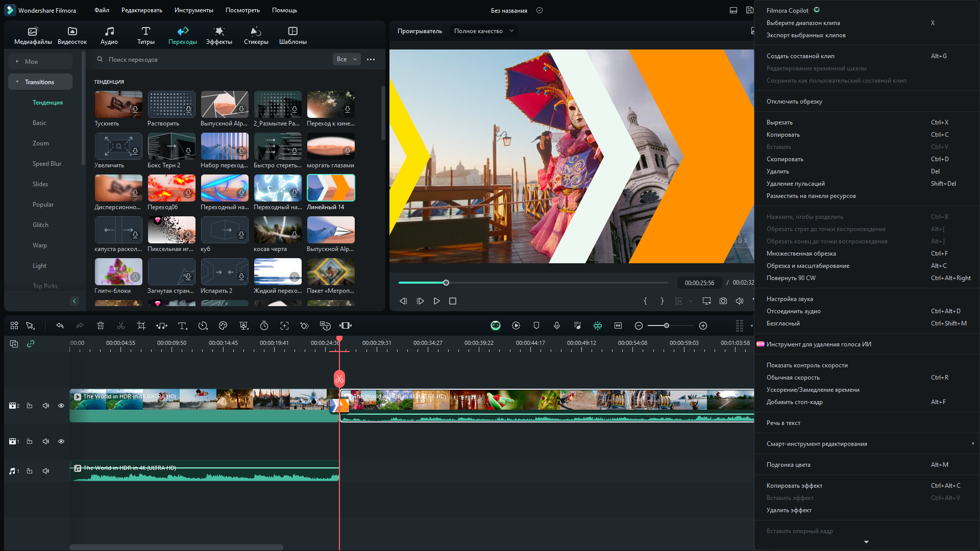Open the Полное качество dropdown
This screenshot has width=980, height=551.
(x=483, y=31)
